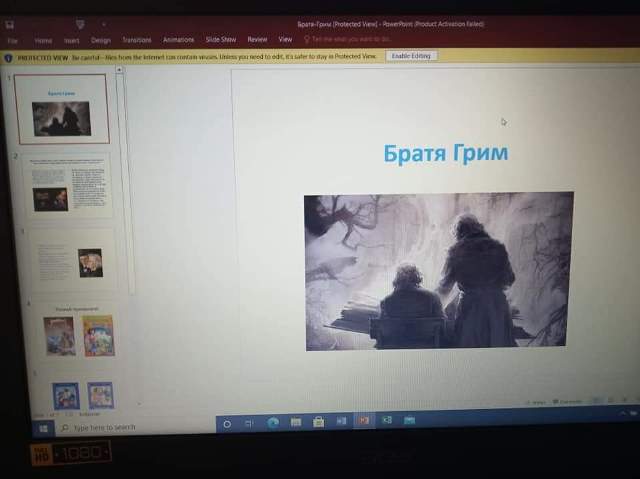Select slide 4 thumbnail with two book covers
This screenshot has width=640, height=479.
tap(78, 333)
